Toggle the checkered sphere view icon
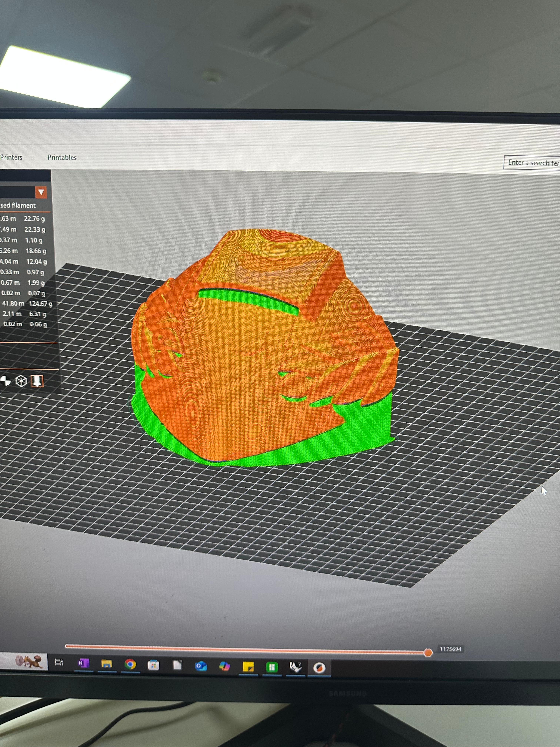This screenshot has height=747, width=560. click(5, 381)
